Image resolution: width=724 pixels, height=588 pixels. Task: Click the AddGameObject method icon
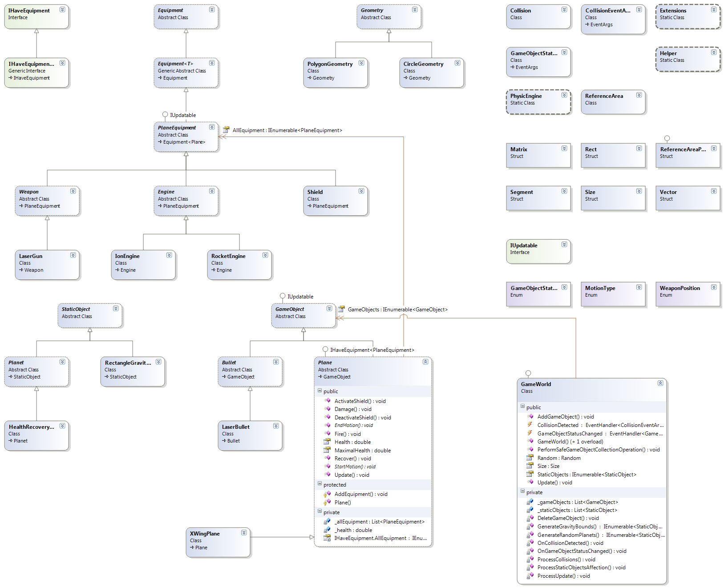click(x=530, y=416)
